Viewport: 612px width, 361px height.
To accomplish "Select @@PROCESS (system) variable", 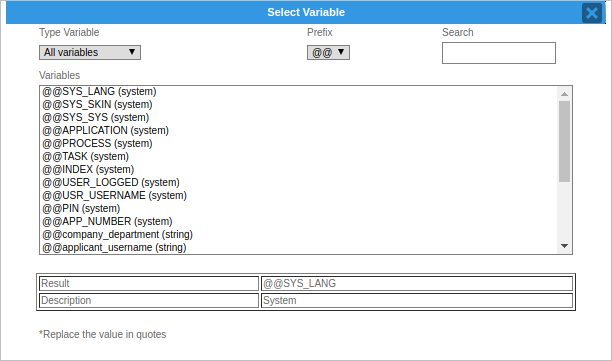I will pyautogui.click(x=299, y=144).
